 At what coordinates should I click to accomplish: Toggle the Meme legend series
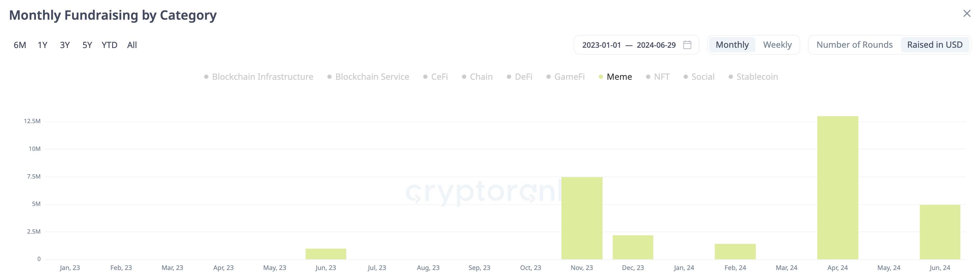point(615,77)
